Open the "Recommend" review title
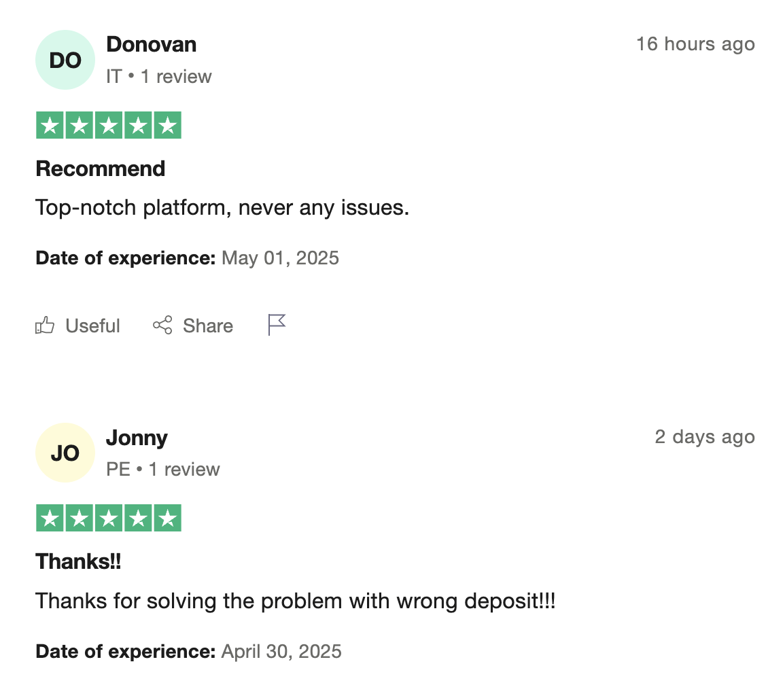 coord(100,169)
